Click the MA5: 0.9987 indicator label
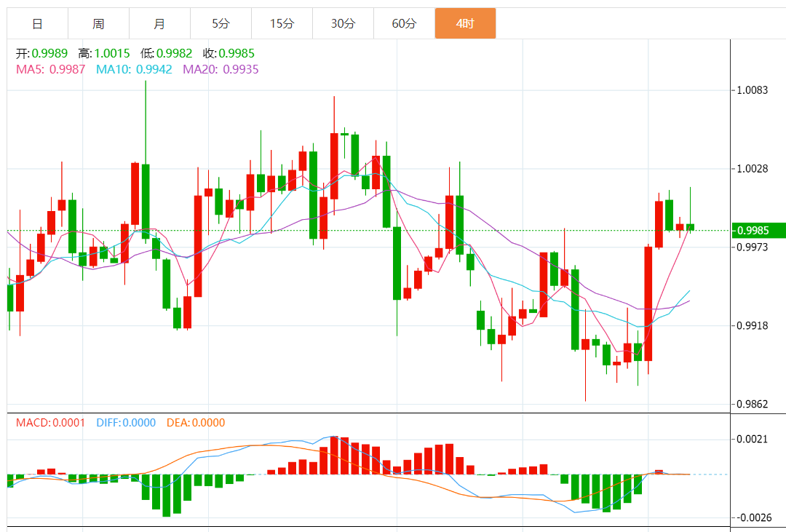 click(x=51, y=69)
